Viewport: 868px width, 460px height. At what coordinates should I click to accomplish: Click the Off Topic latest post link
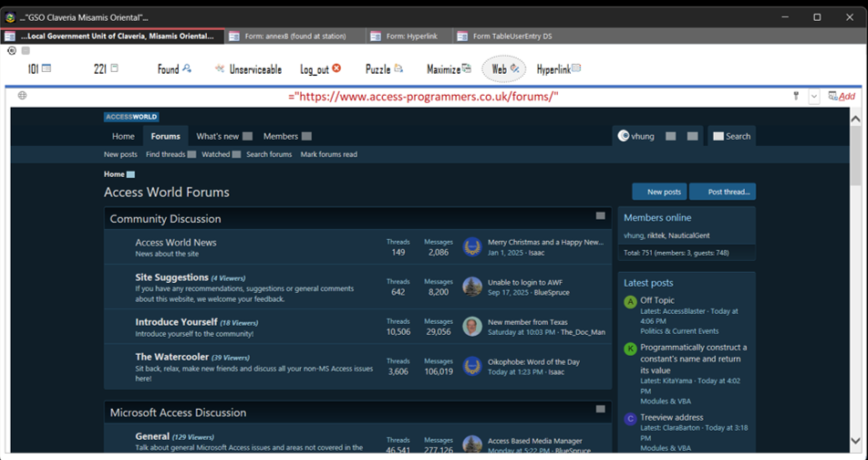tap(657, 300)
